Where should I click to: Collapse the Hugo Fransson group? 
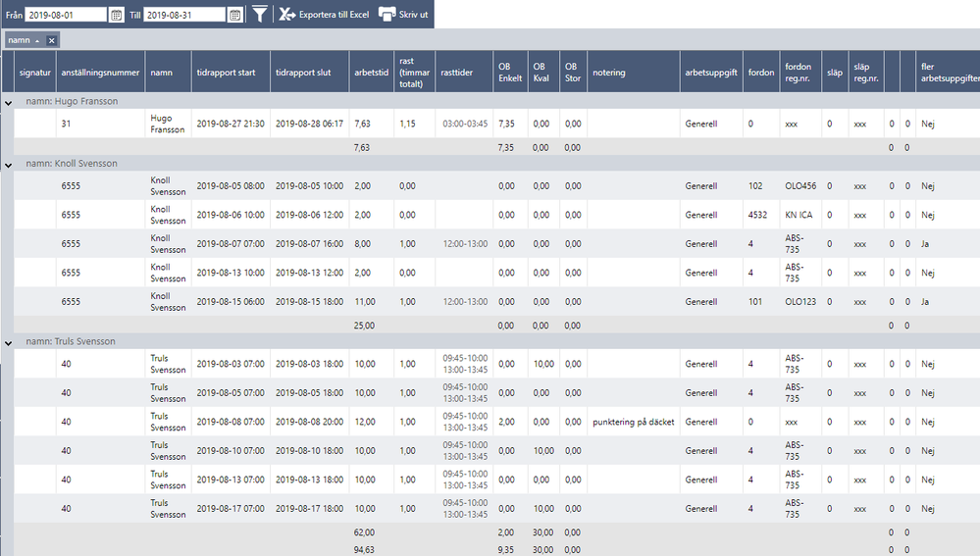click(8, 102)
